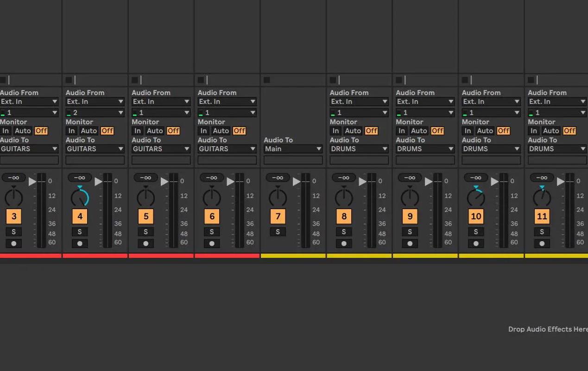This screenshot has height=371, width=588.
Task: Click the pan knob on track 6
Action: (212, 197)
